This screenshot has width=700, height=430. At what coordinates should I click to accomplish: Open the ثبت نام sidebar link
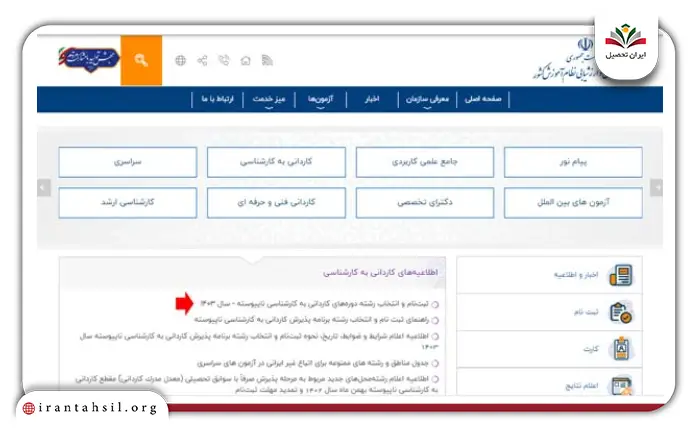pyautogui.click(x=586, y=312)
